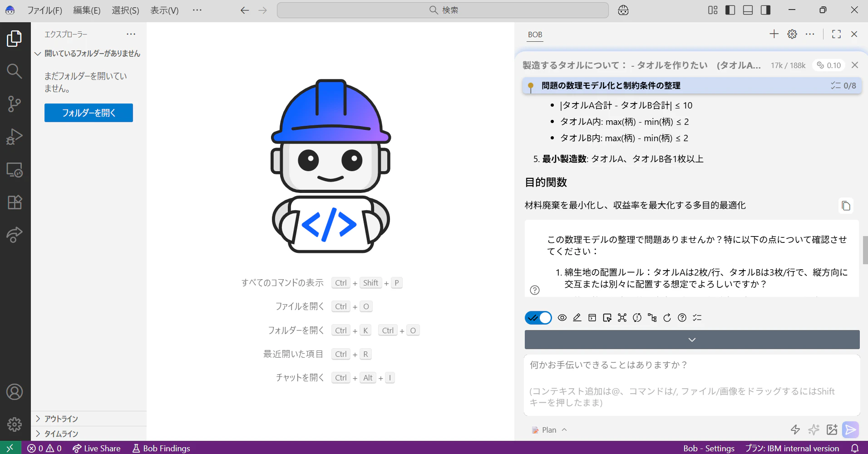Open the Accounts menu icon
Screen dimensions: 868x454
pyautogui.click(x=15, y=392)
